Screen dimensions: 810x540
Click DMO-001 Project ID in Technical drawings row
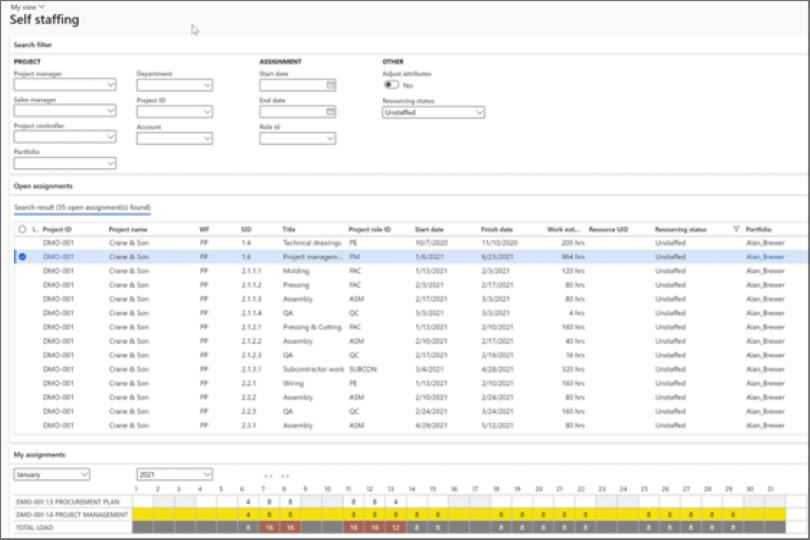pyautogui.click(x=60, y=243)
